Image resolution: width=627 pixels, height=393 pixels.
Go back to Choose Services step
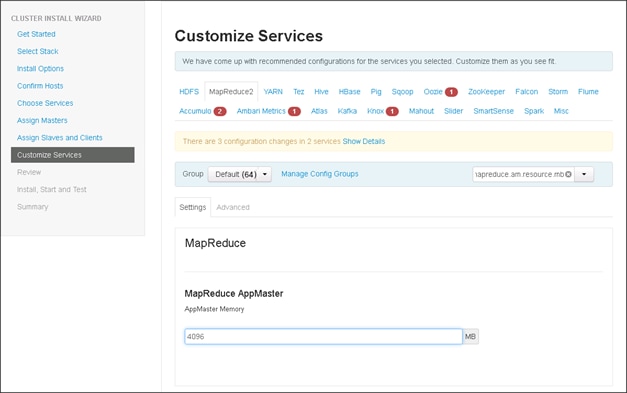click(x=45, y=103)
